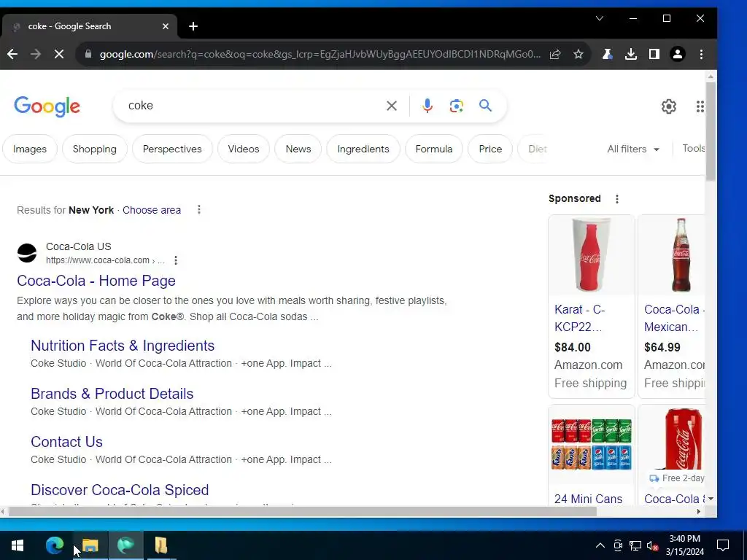View the Karat C-KCP22 cup product image
The image size is (747, 560).
[x=591, y=254]
